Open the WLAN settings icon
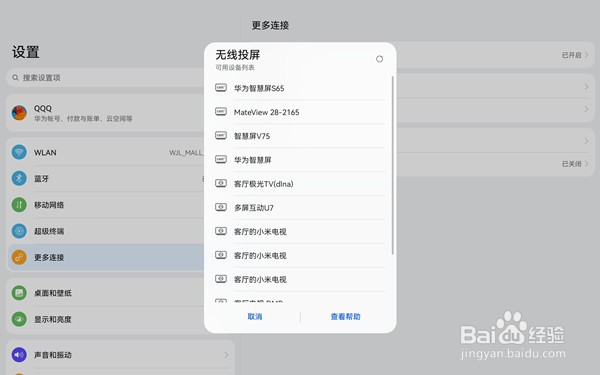This screenshot has width=600, height=375. coord(19,152)
